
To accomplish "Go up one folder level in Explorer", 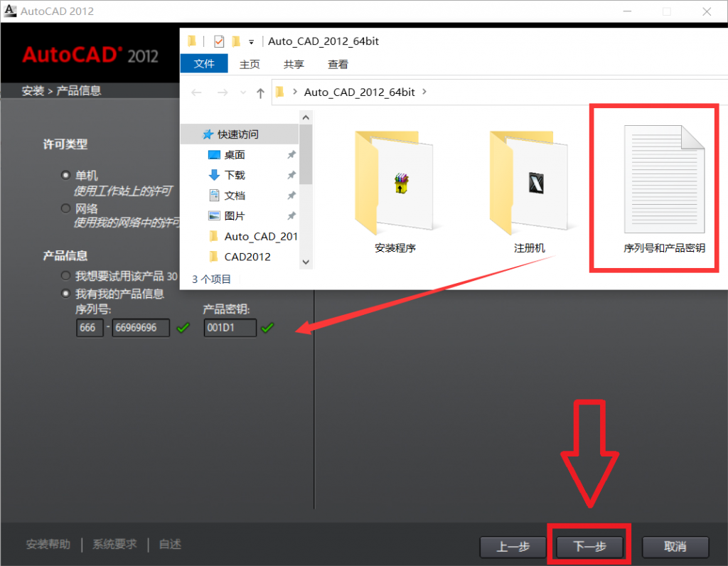I will tap(260, 93).
